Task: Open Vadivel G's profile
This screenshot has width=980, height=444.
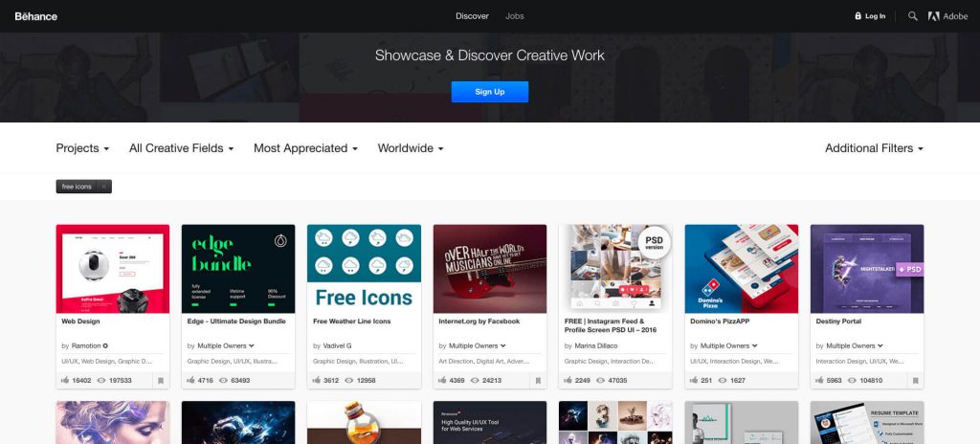Action: (x=338, y=345)
